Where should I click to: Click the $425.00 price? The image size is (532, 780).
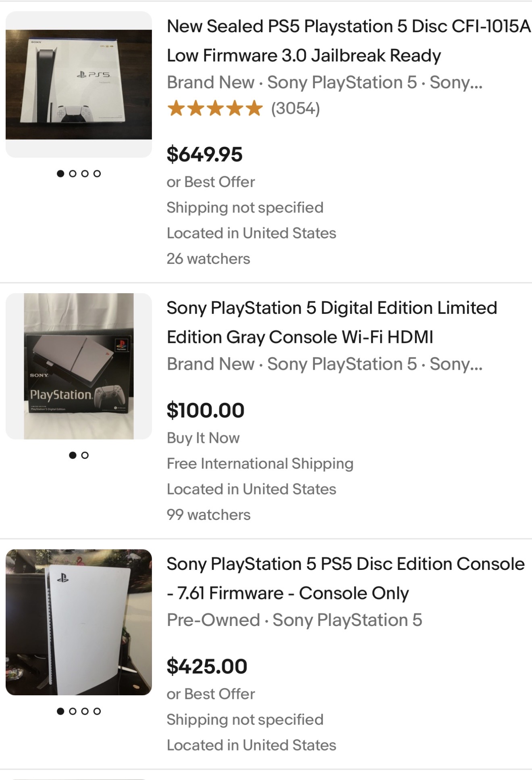(x=207, y=666)
